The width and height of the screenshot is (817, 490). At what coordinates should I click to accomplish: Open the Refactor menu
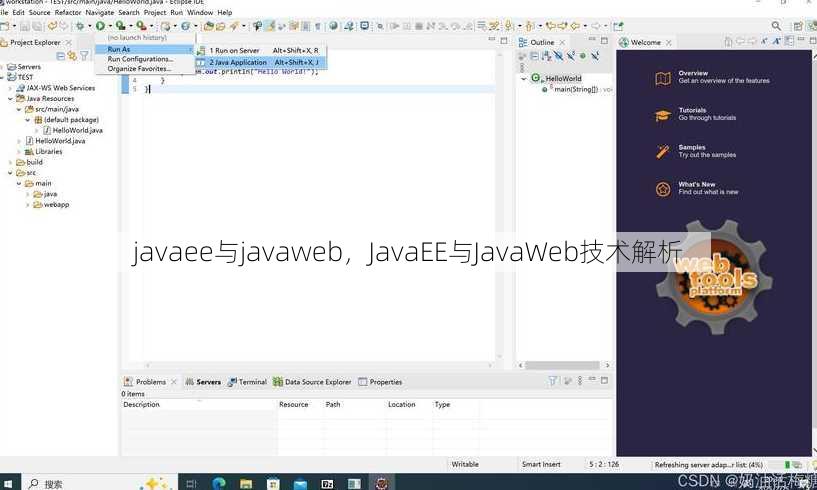coord(68,12)
